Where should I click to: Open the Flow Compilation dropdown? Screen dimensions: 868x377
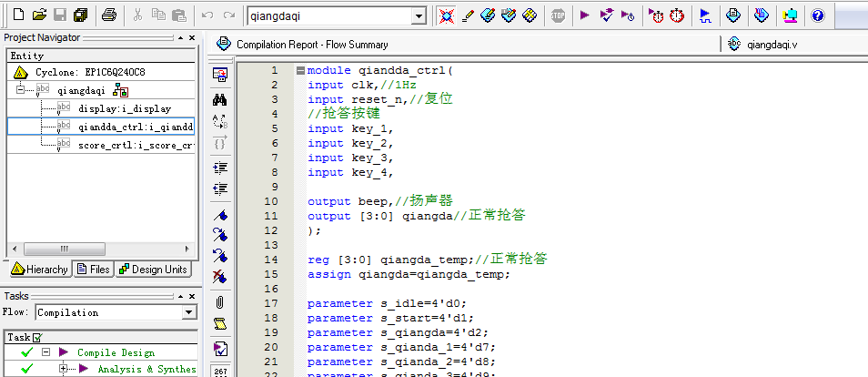pos(188,312)
